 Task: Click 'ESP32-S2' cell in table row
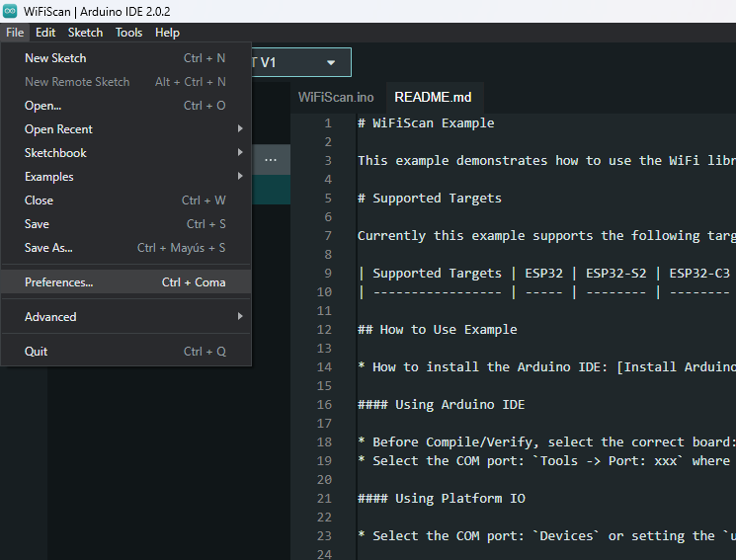[615, 274]
